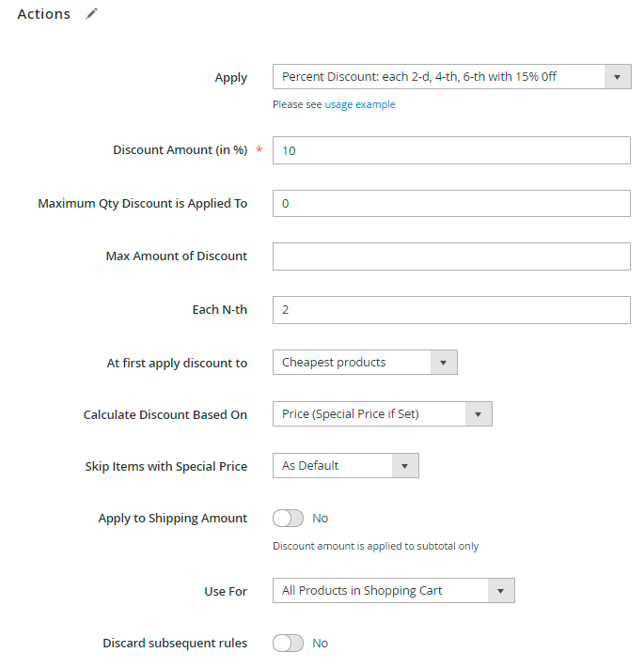This screenshot has width=644, height=668.
Task: Click the Max Amount of Discount field
Action: pos(451,256)
